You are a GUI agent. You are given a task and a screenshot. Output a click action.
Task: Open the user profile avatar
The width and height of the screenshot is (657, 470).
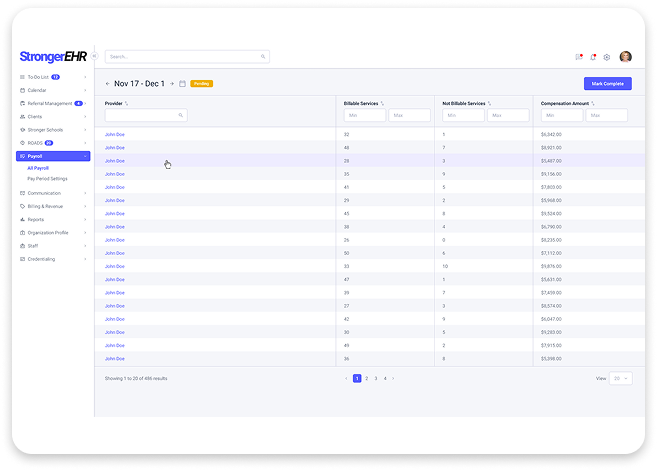tap(626, 57)
